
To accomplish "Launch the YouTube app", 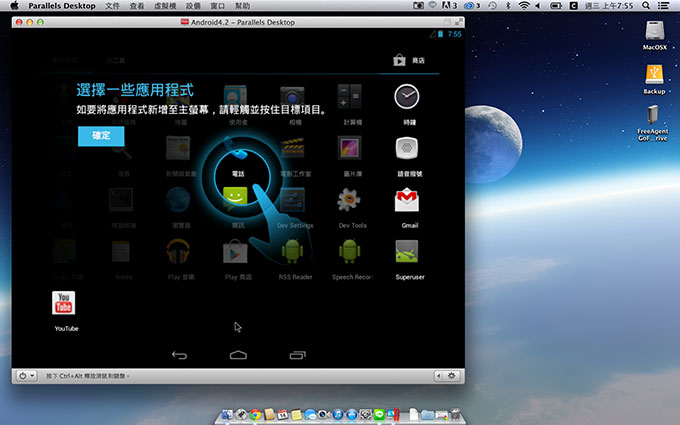I will pyautogui.click(x=63, y=303).
